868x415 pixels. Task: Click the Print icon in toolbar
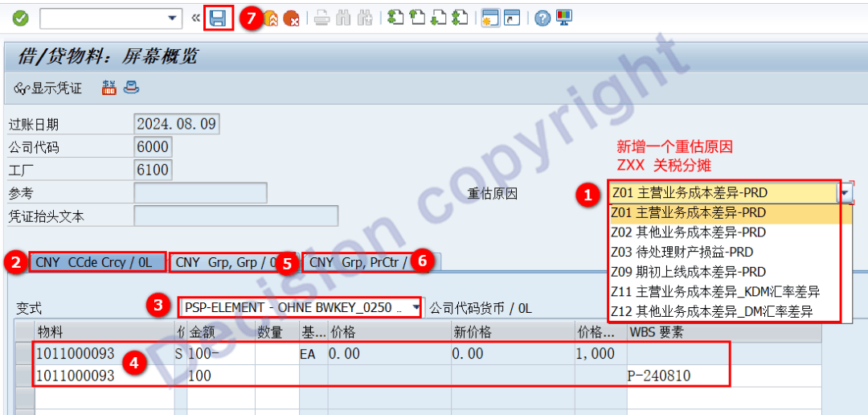tap(321, 18)
